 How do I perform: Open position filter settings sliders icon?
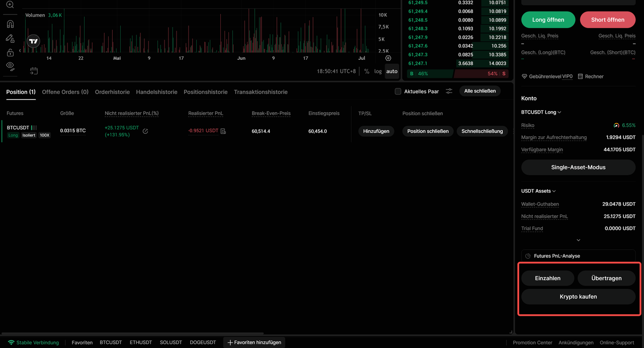click(449, 91)
